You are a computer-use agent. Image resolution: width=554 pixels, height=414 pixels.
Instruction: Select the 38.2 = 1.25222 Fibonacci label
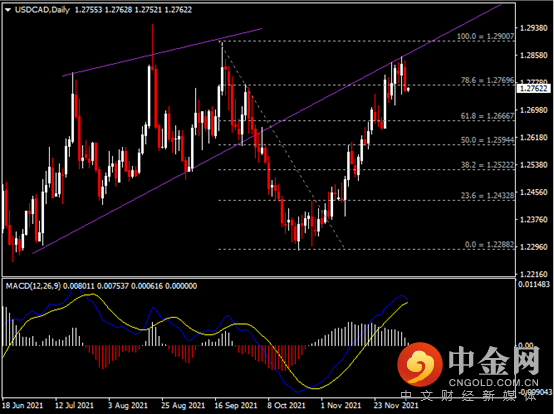487,165
